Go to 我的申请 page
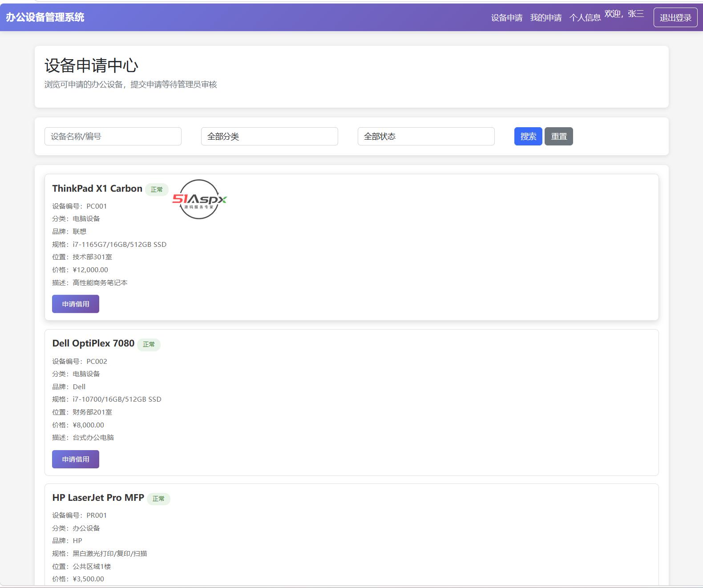This screenshot has height=588, width=703. click(x=546, y=18)
